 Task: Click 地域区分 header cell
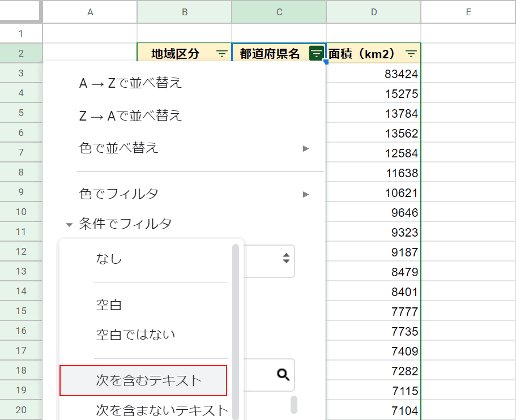pos(184,53)
